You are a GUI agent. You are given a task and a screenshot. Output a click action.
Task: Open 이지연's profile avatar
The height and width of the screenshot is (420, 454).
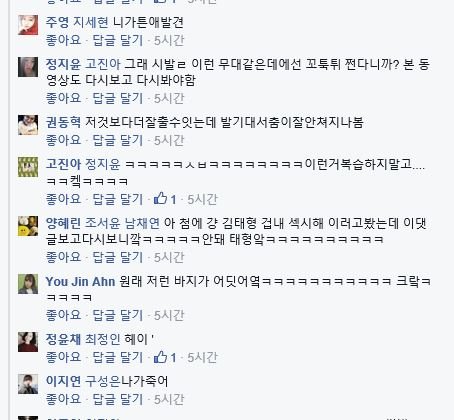28,384
